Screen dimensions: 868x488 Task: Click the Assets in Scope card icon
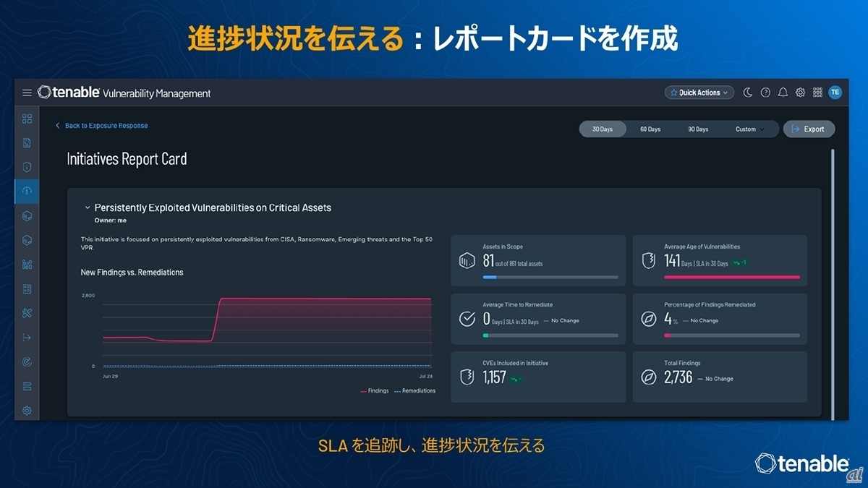[x=467, y=260]
